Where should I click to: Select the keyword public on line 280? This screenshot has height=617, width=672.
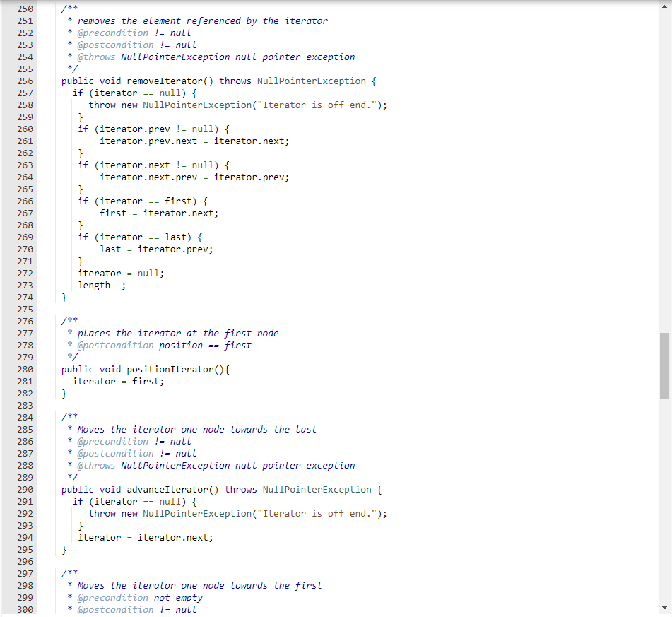click(x=77, y=369)
